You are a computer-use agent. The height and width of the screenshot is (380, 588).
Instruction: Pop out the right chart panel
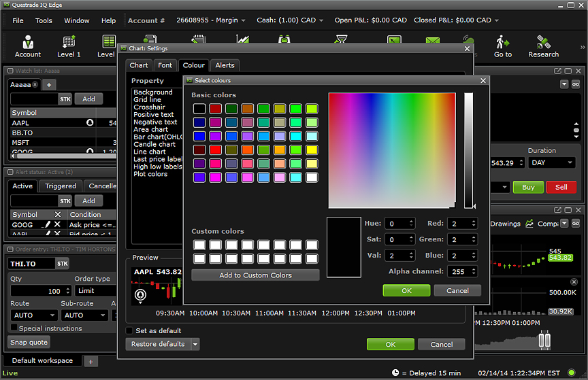pos(557,210)
